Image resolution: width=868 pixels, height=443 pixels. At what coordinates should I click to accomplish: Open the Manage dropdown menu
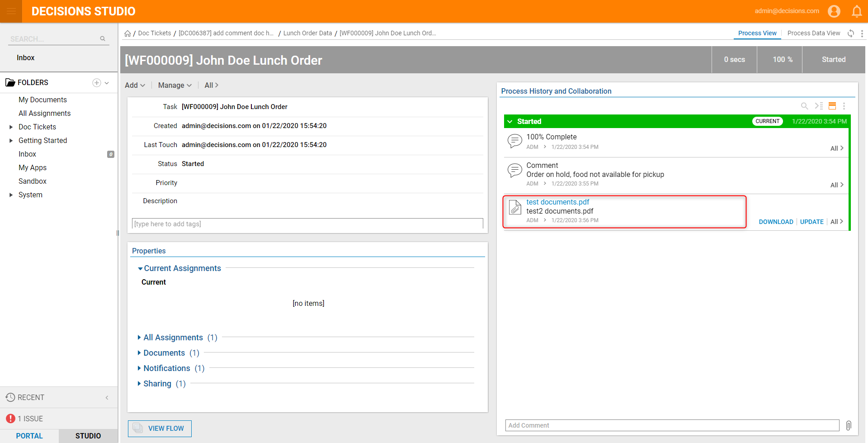click(175, 85)
